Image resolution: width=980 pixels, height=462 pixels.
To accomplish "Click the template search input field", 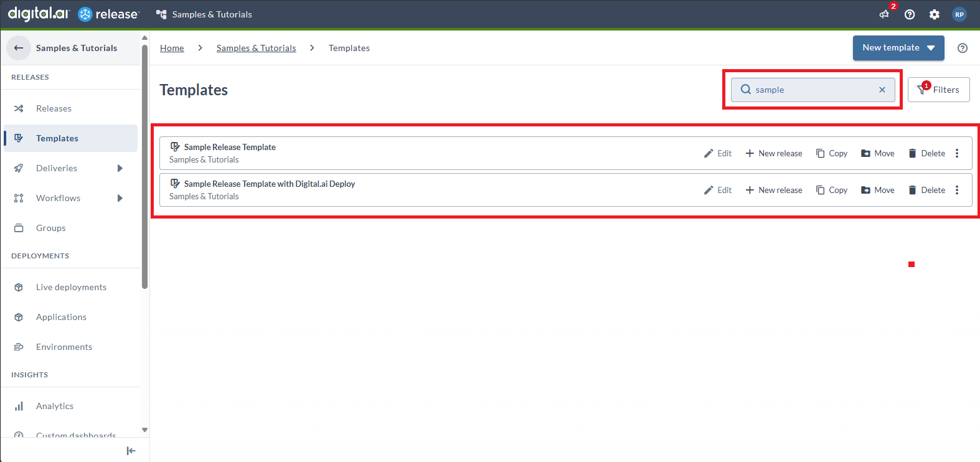I will (x=809, y=90).
